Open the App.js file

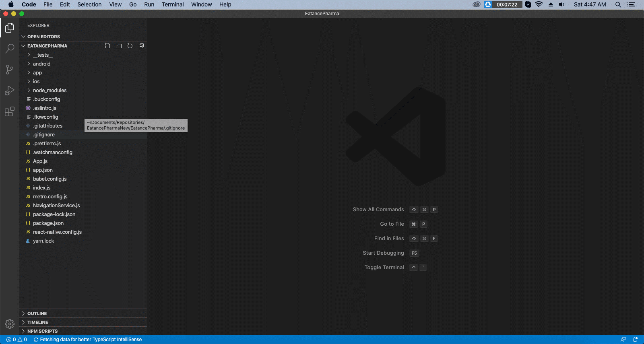[x=40, y=161]
